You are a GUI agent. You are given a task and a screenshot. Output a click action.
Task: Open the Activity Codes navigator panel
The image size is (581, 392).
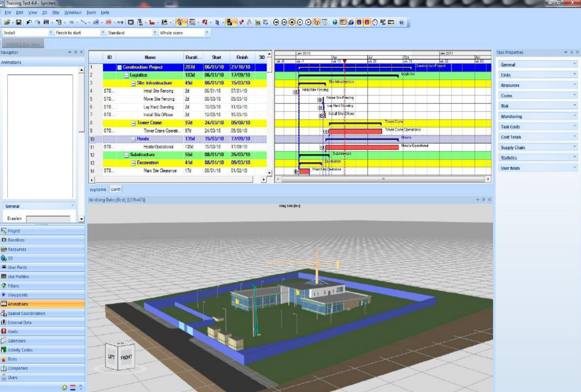coord(42,350)
